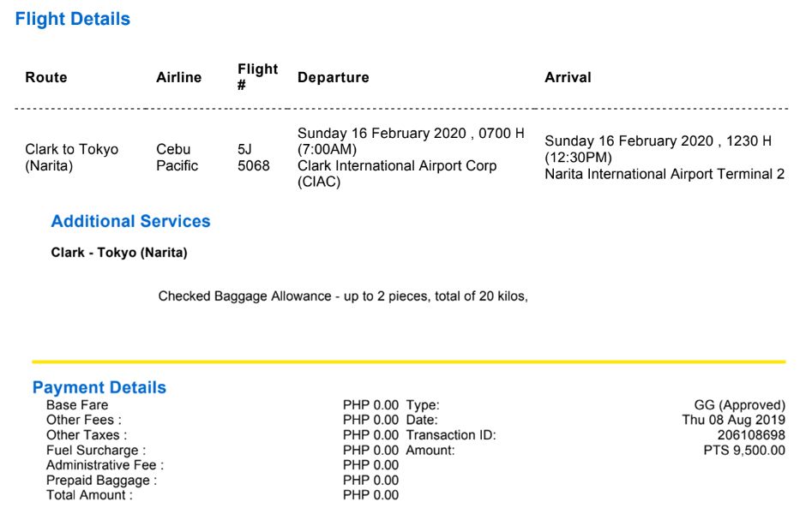Select the Clark - Tokyo (Narita) subheading
Image resolution: width=812 pixels, height=514 pixels.
tap(119, 253)
